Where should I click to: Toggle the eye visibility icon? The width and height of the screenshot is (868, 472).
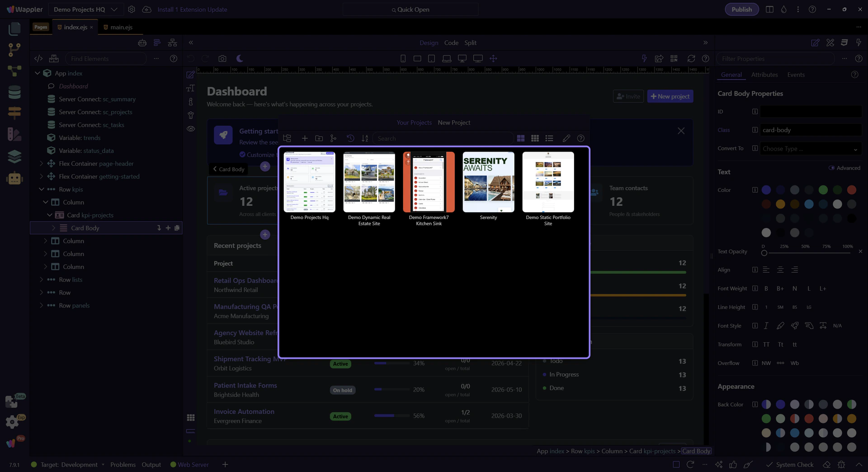191,129
